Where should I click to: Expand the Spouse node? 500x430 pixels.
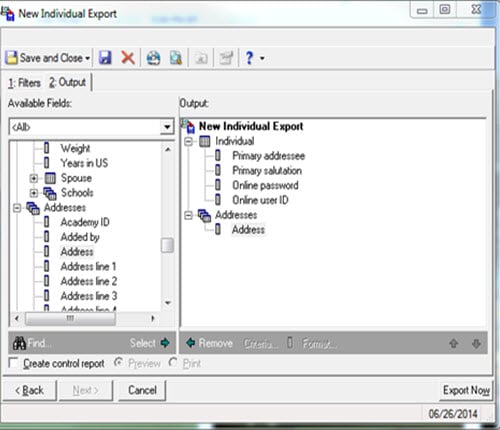click(x=33, y=178)
